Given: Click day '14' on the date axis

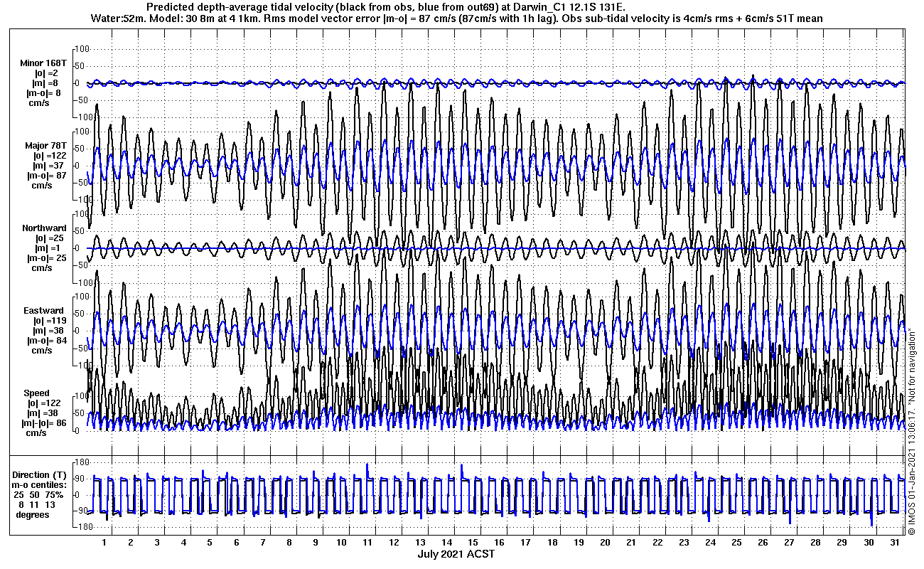Looking at the screenshot, I should 446,543.
